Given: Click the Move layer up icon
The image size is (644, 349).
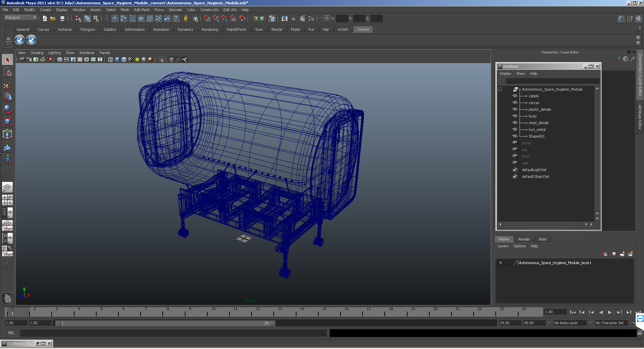Looking at the screenshot, I should [605, 254].
